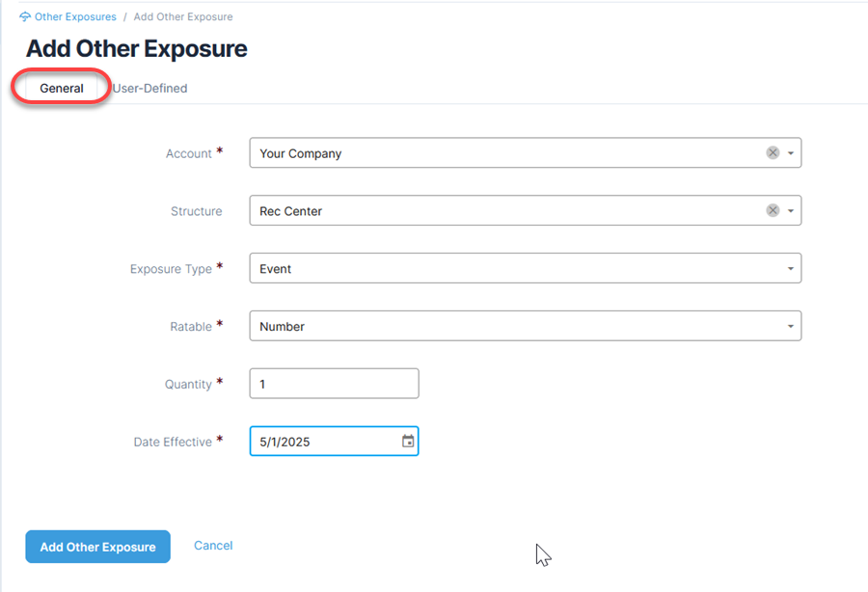This screenshot has width=868, height=592.
Task: Click into the Date Effective text field
Action: (x=326, y=441)
